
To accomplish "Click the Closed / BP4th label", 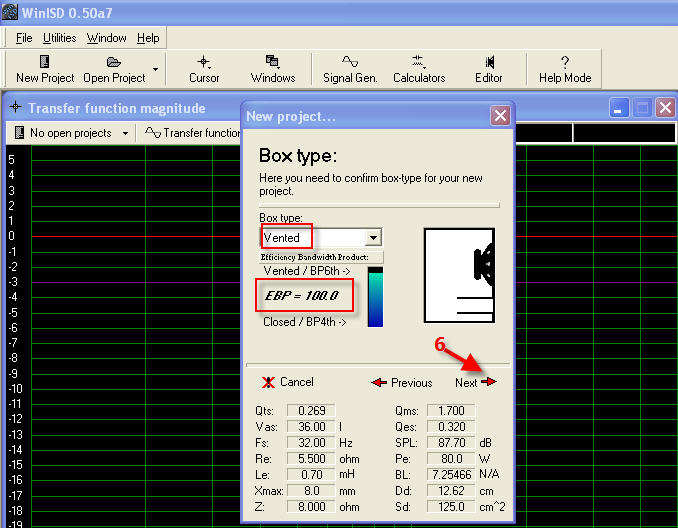I will [304, 322].
